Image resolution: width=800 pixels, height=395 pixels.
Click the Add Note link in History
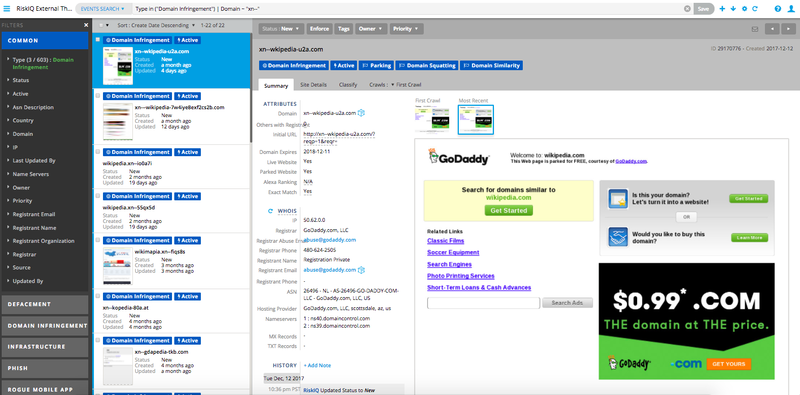click(317, 365)
